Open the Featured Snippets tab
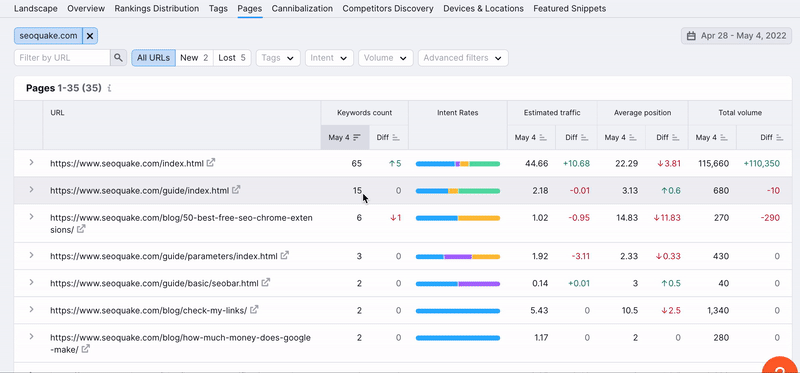800x373 pixels. click(x=569, y=9)
